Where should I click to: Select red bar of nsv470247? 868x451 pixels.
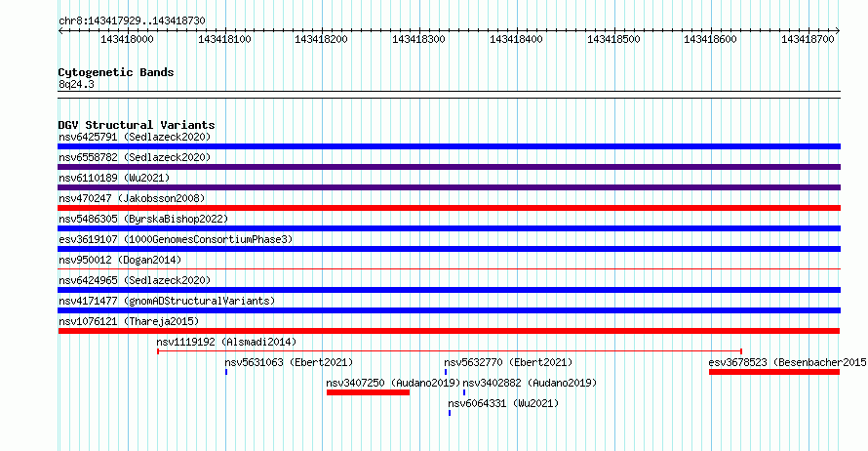point(449,208)
